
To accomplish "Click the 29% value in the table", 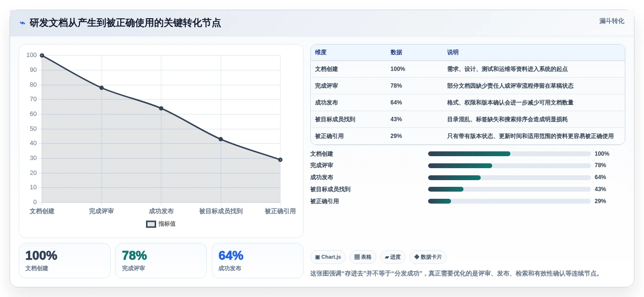I will pyautogui.click(x=396, y=136).
